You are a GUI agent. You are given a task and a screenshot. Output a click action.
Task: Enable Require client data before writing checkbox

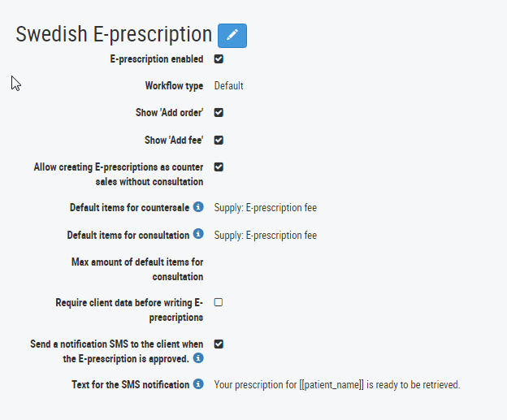click(219, 302)
